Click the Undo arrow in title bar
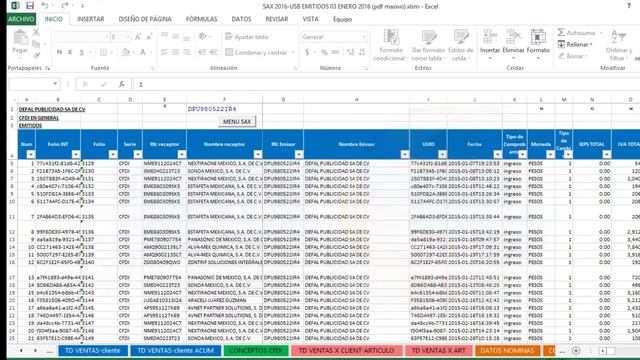640x360 pixels. [x=44, y=6]
